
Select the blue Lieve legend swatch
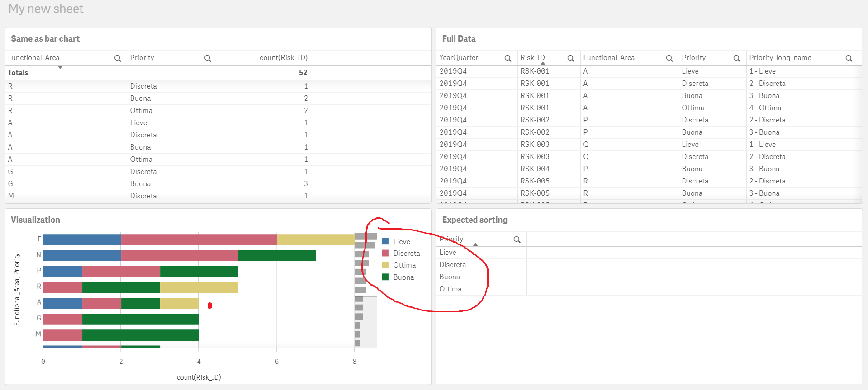tap(385, 241)
